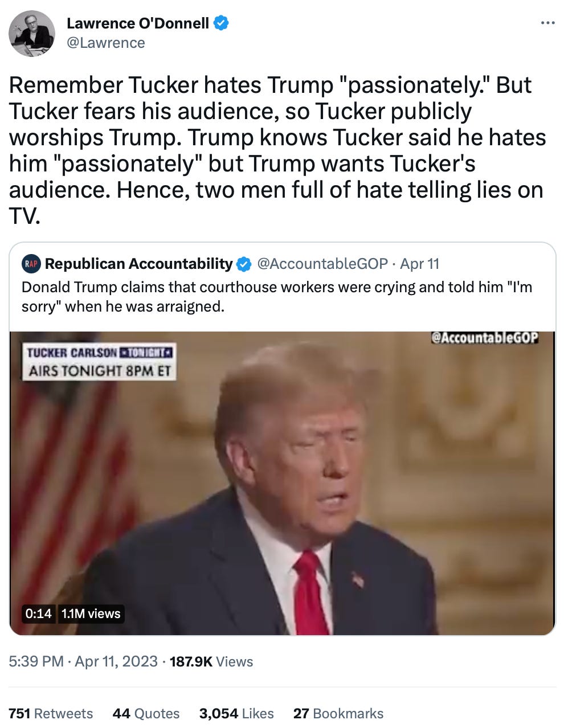Viewport: 564px width, 728px height.
Task: Click the 27 Bookmarks count
Action: click(338, 714)
